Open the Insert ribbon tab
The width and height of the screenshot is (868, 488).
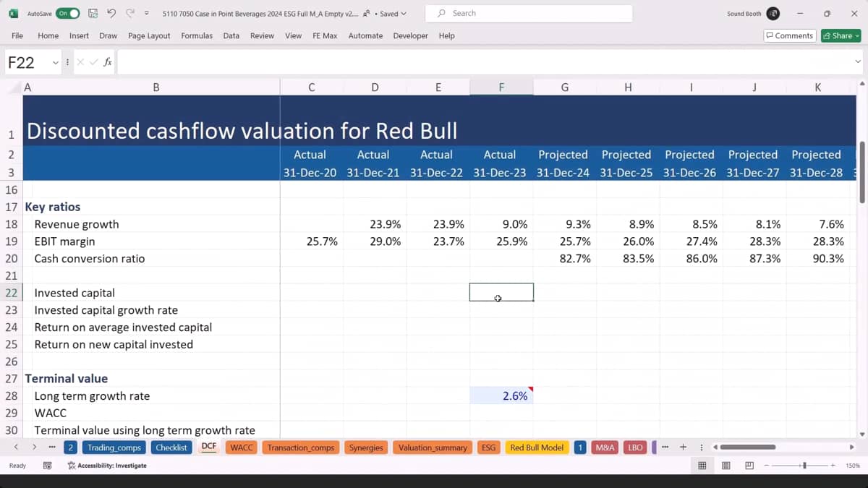(x=79, y=35)
